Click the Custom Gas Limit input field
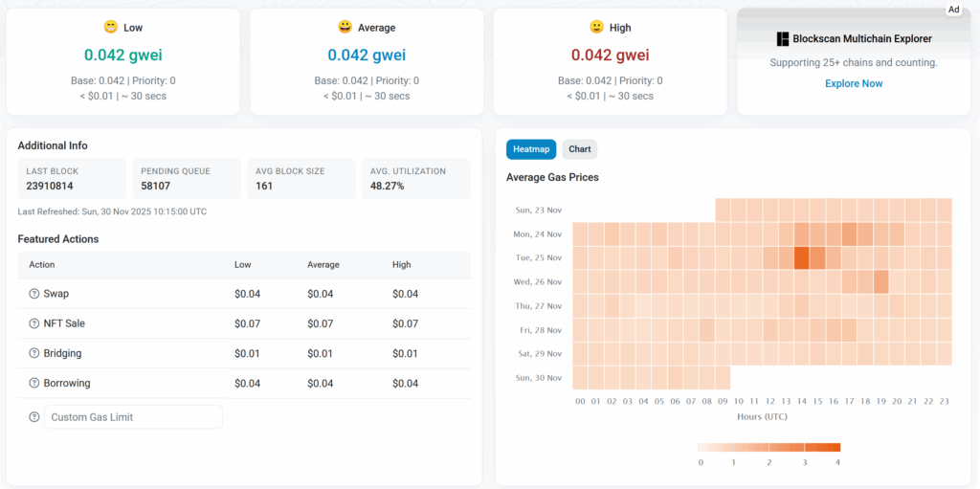 [133, 417]
